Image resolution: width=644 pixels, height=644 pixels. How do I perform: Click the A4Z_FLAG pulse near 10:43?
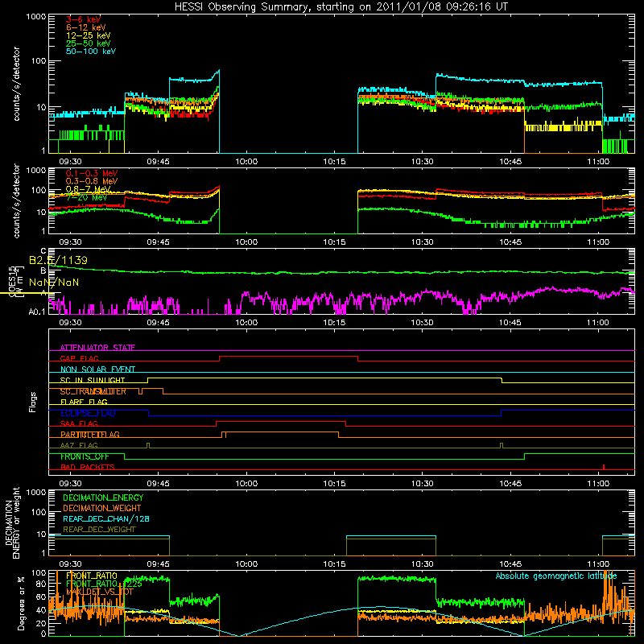(502, 446)
